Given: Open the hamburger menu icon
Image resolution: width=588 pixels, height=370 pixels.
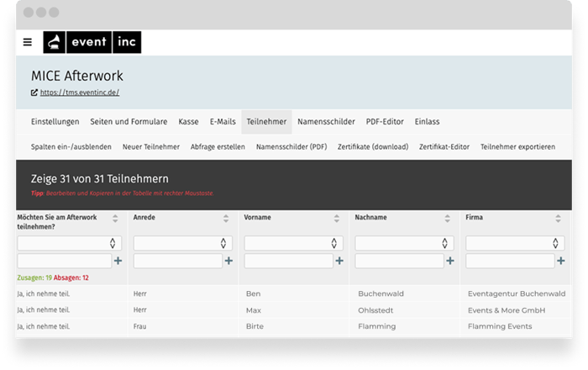Looking at the screenshot, I should 28,42.
